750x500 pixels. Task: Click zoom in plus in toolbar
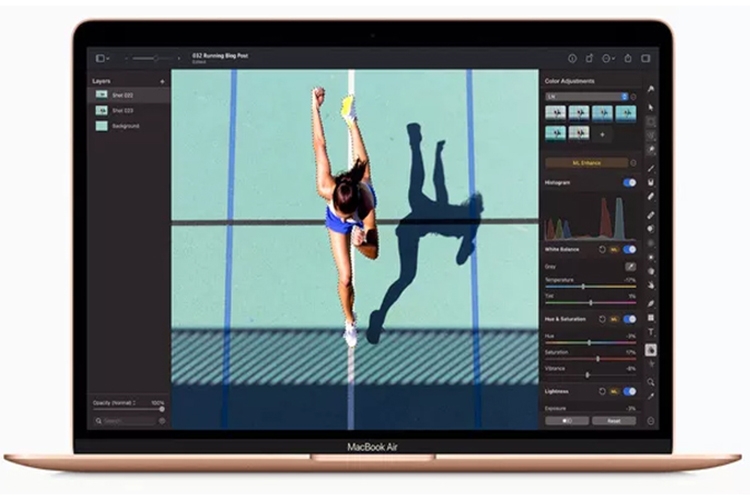[179, 58]
